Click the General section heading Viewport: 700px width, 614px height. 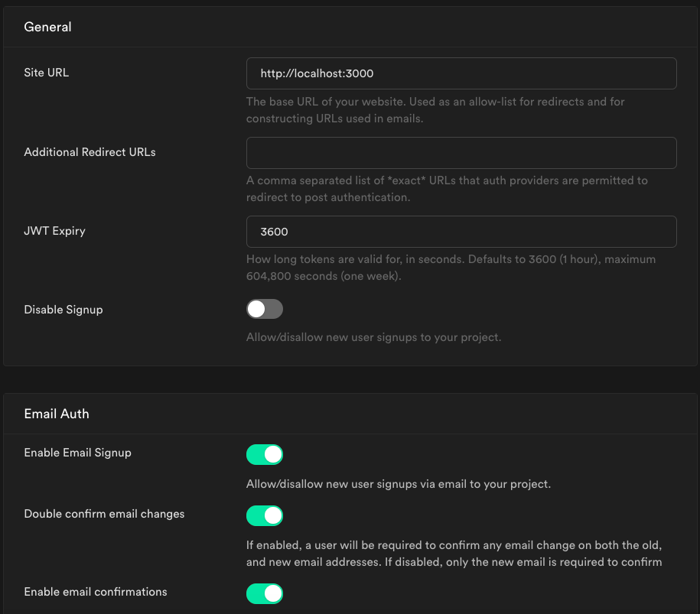click(47, 27)
